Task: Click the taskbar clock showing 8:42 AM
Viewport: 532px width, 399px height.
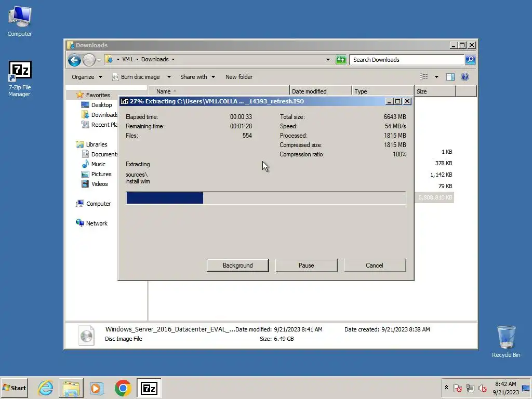Action: (506, 388)
